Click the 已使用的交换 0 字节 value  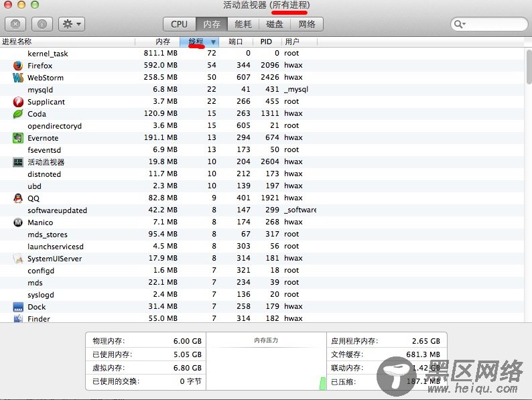coord(190,381)
